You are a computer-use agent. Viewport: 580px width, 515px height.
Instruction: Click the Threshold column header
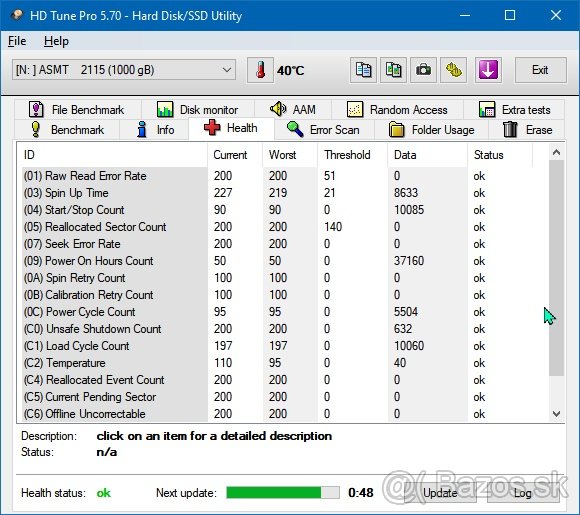coord(353,155)
